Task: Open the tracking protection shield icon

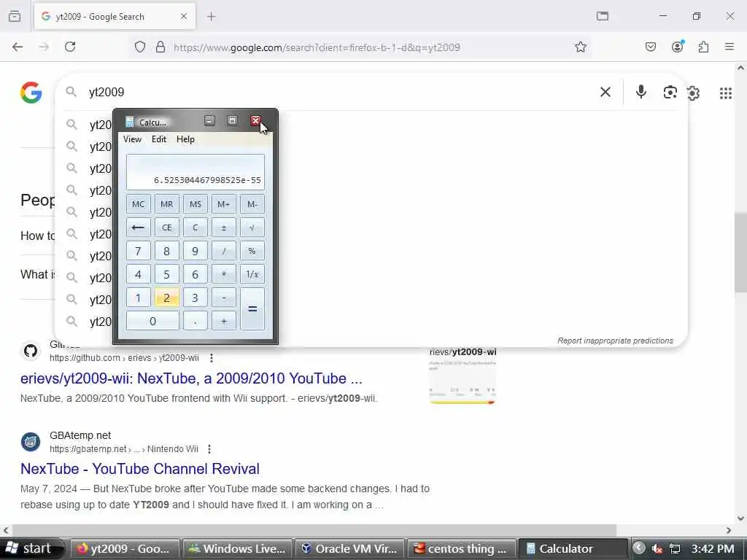Action: (139, 47)
